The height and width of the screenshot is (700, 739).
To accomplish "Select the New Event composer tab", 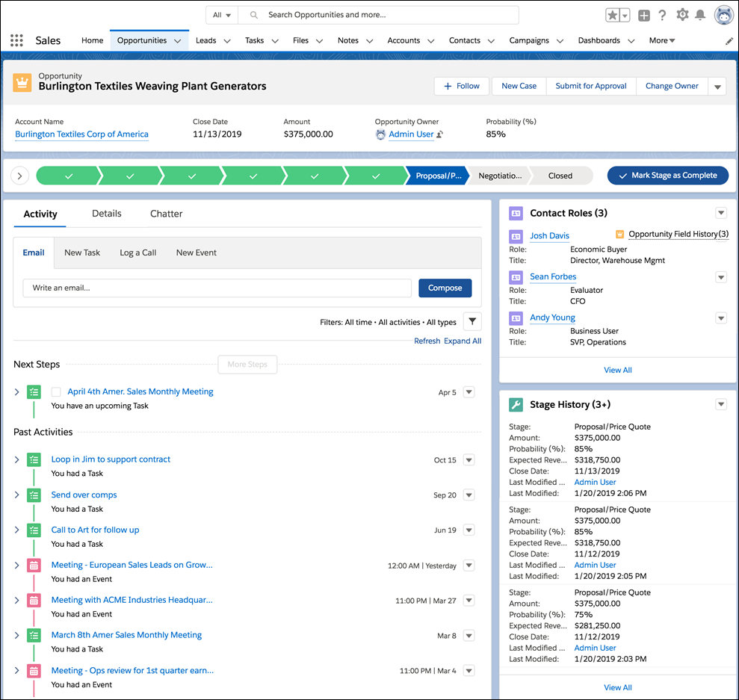I will point(197,253).
